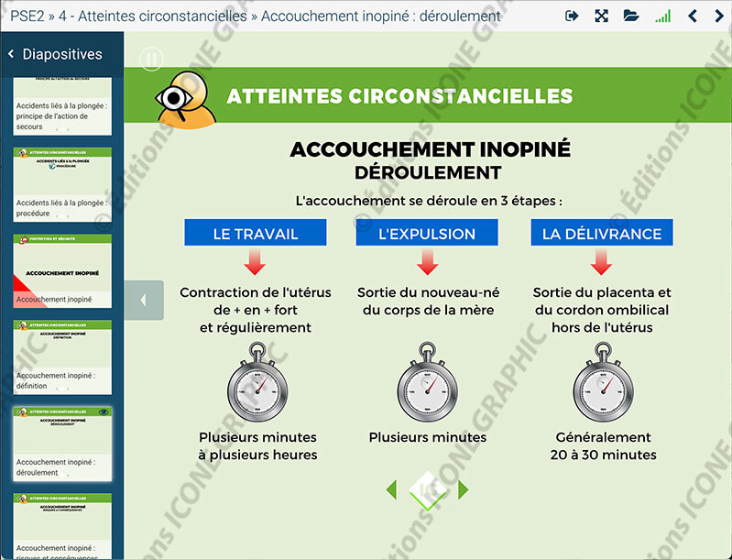Click the exit/logout icon in top bar
Screen dimensions: 732x560
572,16
